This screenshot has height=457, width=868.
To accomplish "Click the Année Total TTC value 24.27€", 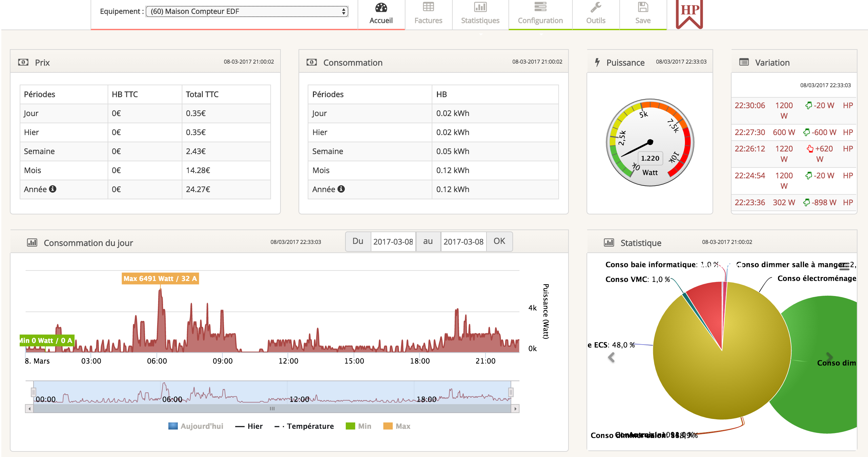I will coord(198,189).
